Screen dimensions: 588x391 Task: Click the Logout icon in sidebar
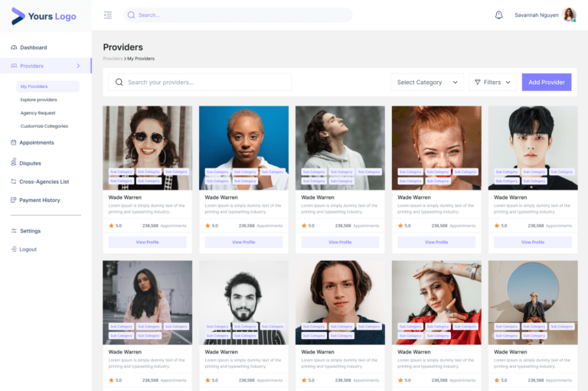coord(14,249)
